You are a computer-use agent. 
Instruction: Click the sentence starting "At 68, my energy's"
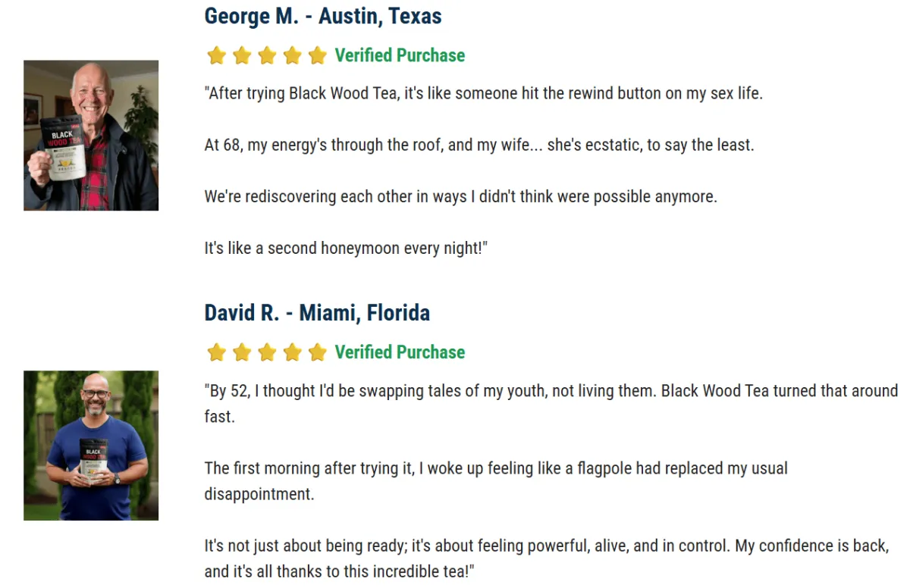479,145
